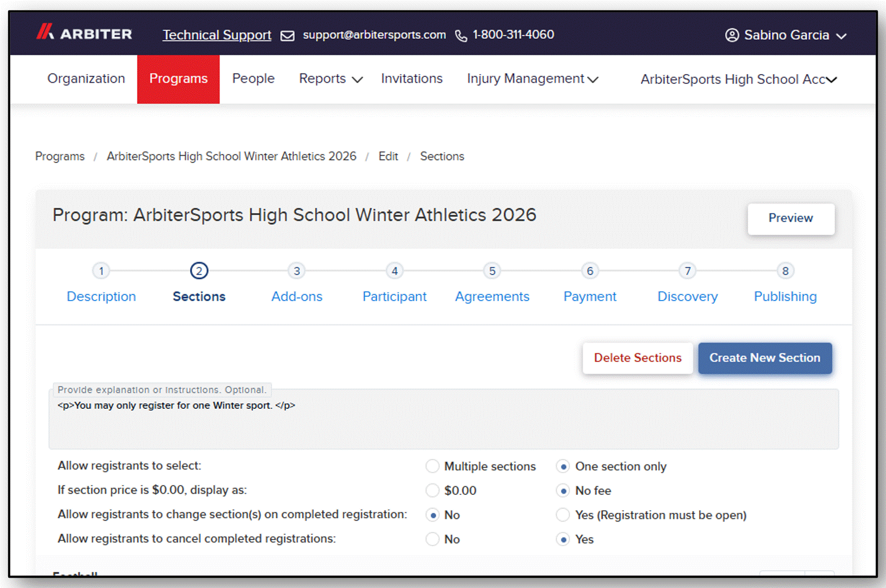Select the Multiple sections radio option
This screenshot has height=588, width=886.
(432, 467)
